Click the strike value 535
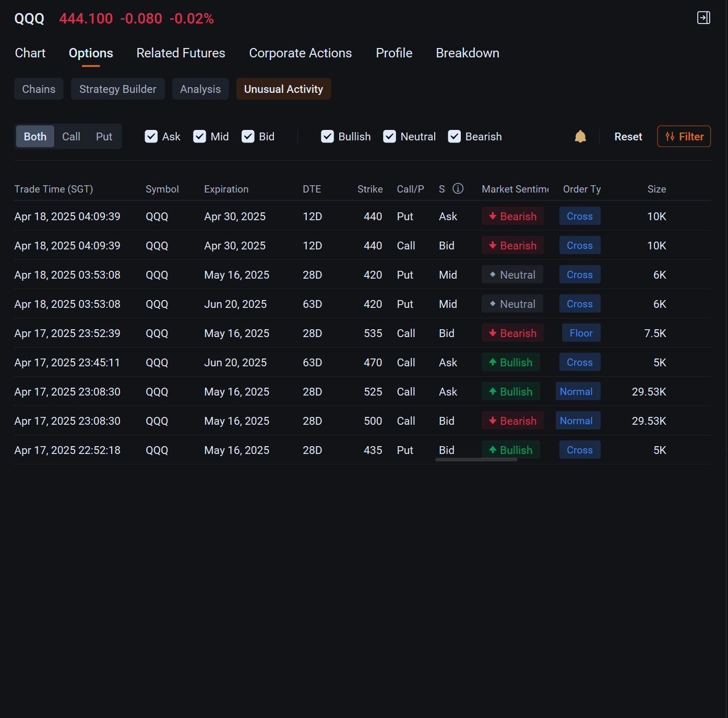Viewport: 728px width, 718px height. pyautogui.click(x=373, y=333)
